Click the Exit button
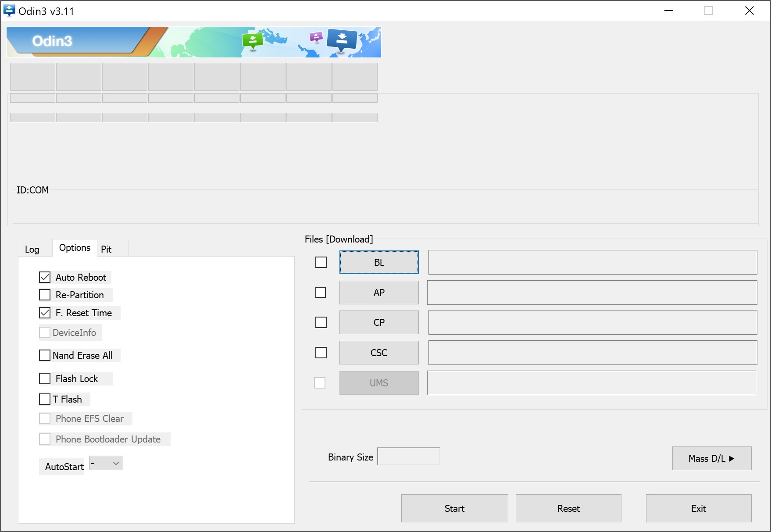Viewport: 771px width, 532px height. pos(698,508)
